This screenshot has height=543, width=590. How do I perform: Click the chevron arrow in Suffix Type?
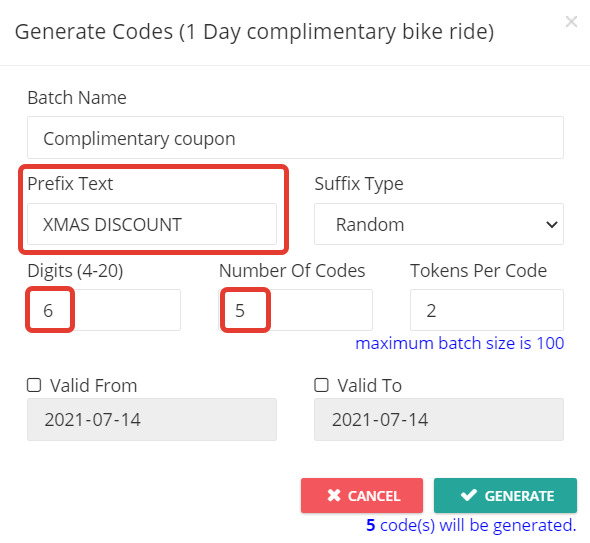click(552, 225)
